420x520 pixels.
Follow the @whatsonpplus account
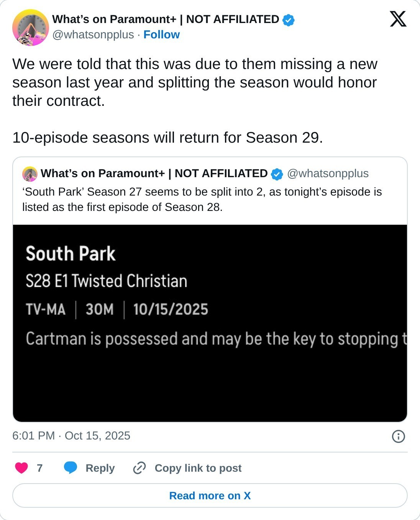(161, 35)
